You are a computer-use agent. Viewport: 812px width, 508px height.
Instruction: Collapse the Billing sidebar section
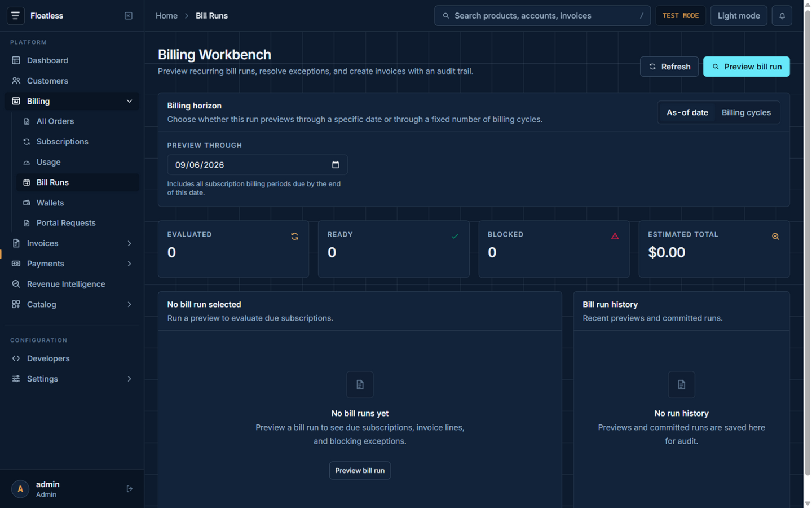pos(72,101)
